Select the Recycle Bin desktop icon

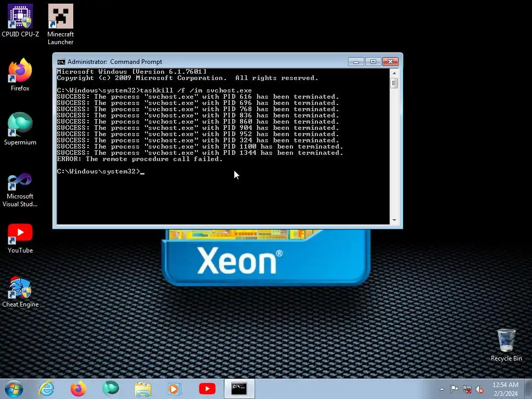click(506, 345)
